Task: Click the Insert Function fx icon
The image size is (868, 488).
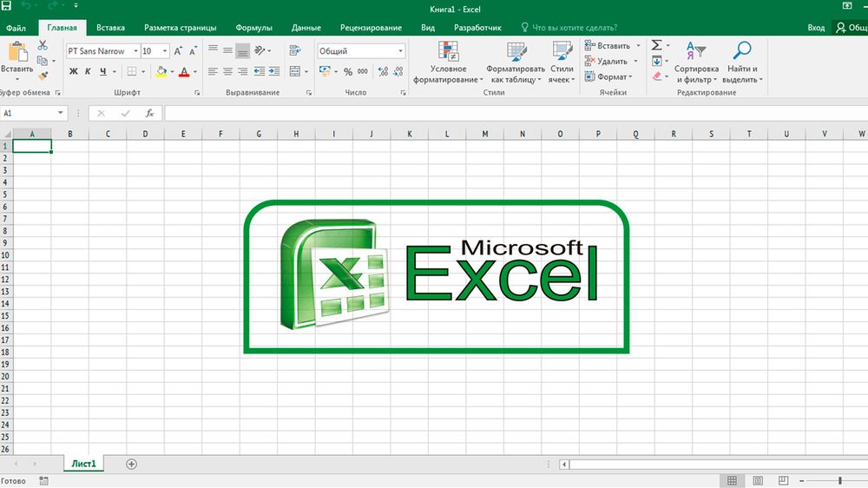Action: coord(149,113)
